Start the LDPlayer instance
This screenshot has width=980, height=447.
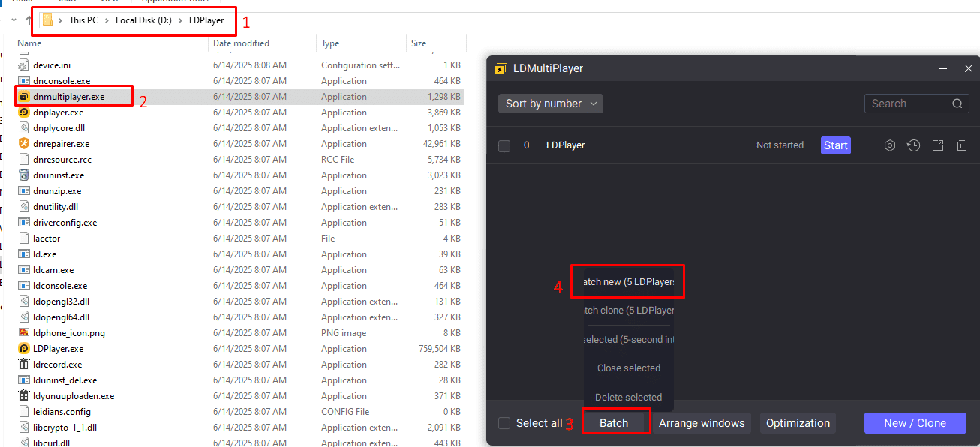coord(836,145)
